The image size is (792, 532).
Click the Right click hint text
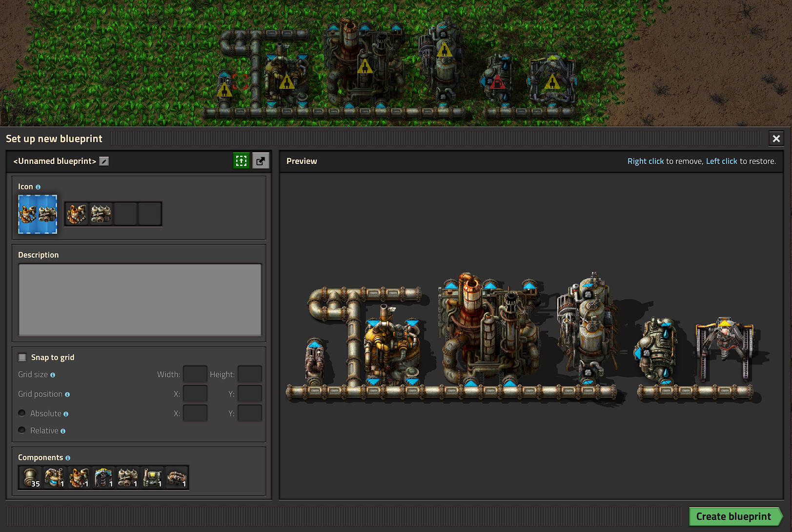coord(646,161)
